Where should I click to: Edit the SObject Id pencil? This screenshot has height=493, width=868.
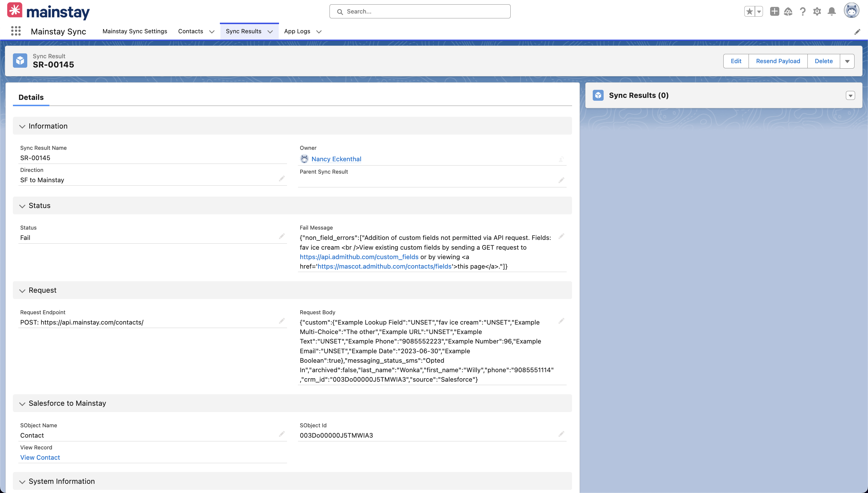561,434
